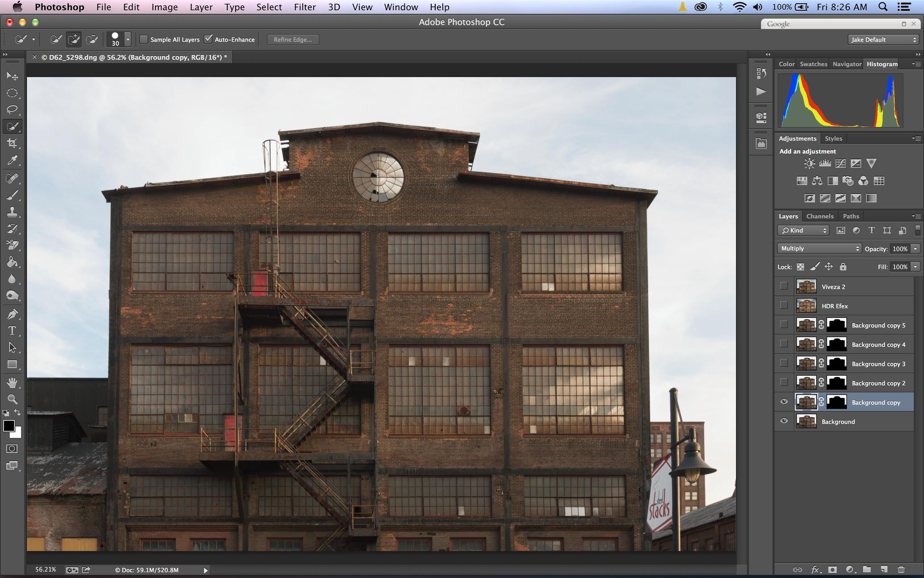The height and width of the screenshot is (578, 924).
Task: Switch to the Channels tab
Action: pos(820,216)
